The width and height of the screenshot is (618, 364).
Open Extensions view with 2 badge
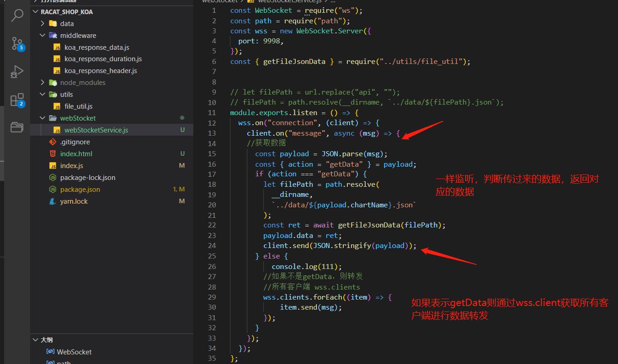(x=17, y=100)
